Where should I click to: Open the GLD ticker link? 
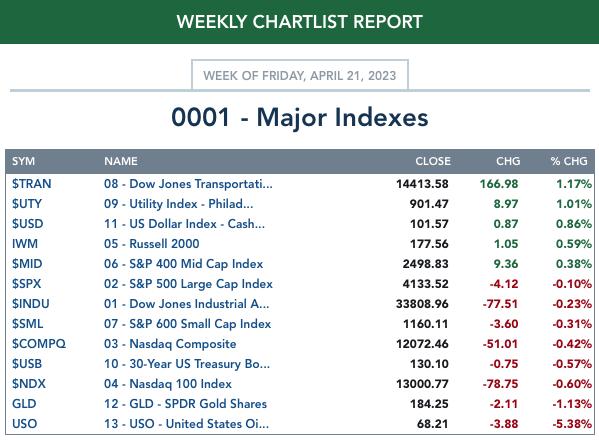[x=24, y=404]
